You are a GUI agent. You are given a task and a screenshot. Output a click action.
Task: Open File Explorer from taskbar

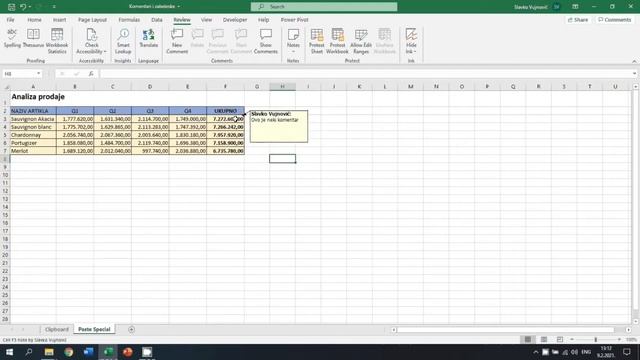pos(49,352)
